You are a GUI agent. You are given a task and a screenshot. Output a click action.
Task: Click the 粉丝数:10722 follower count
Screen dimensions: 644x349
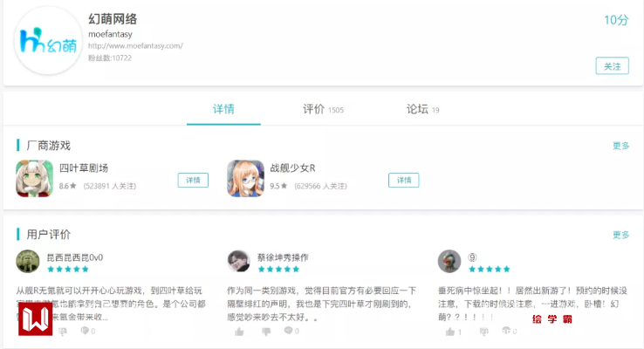pyautogui.click(x=110, y=58)
